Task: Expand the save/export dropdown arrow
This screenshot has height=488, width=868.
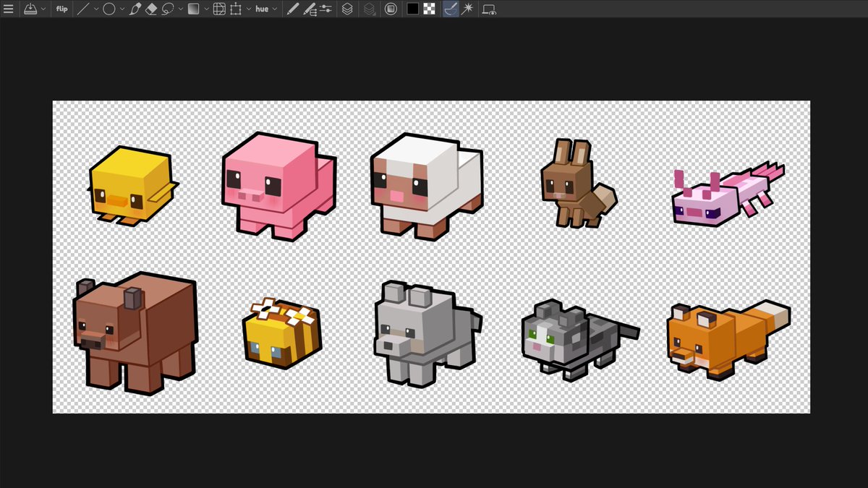Action: pyautogui.click(x=44, y=9)
